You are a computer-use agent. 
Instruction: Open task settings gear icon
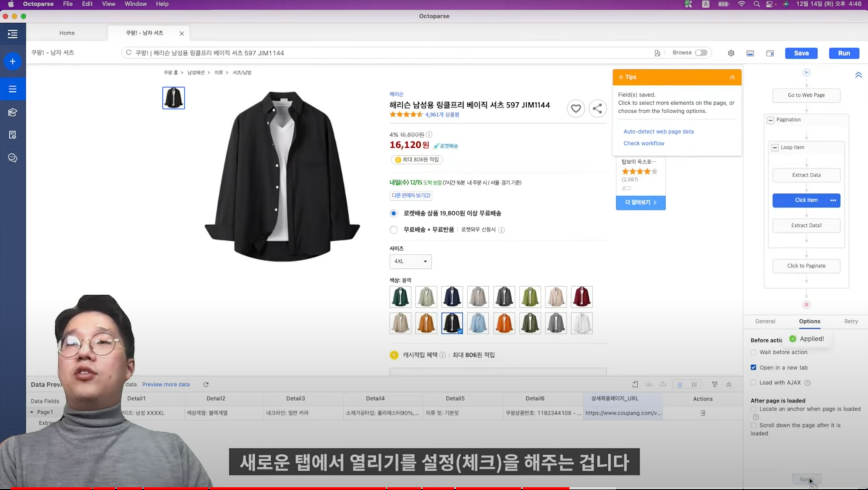[731, 53]
